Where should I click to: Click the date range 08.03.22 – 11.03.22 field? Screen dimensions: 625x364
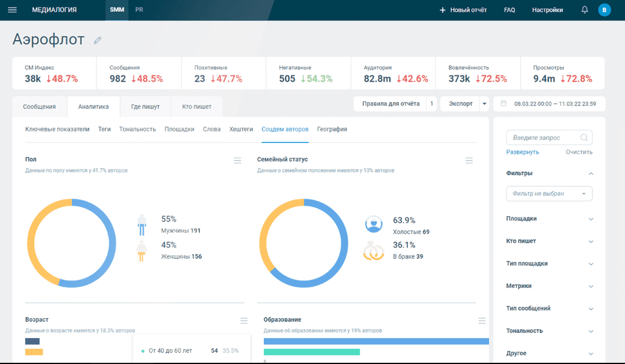[549, 104]
